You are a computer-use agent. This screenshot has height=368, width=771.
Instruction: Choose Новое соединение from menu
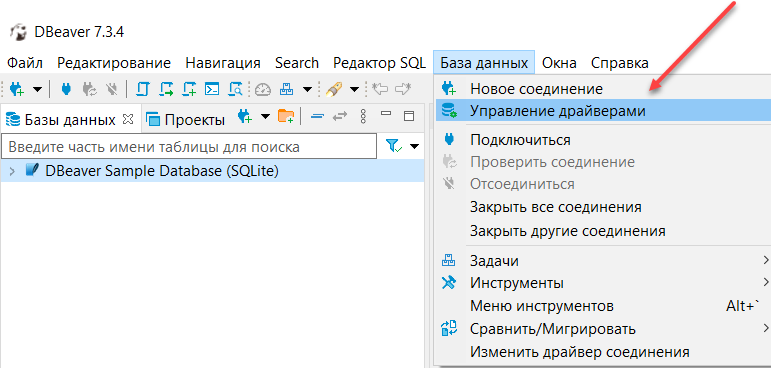click(602, 89)
